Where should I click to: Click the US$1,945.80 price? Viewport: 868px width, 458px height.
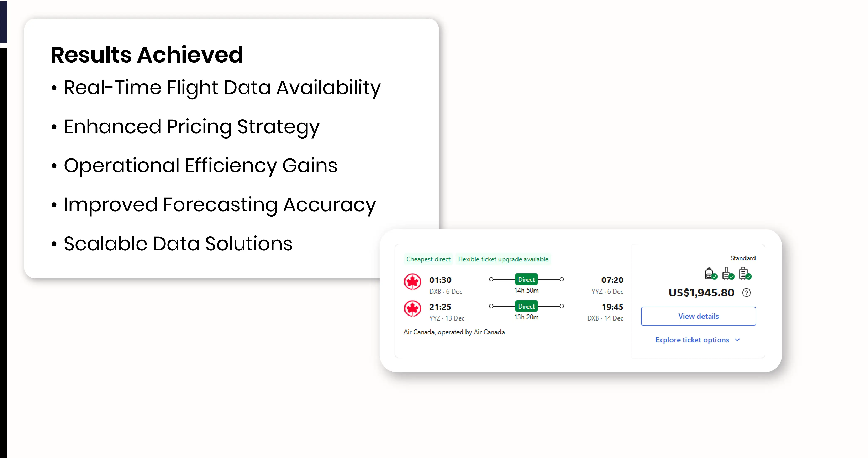[x=701, y=292]
